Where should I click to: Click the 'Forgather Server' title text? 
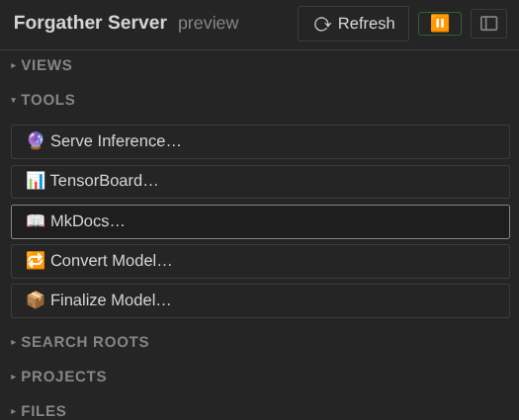pyautogui.click(x=90, y=23)
